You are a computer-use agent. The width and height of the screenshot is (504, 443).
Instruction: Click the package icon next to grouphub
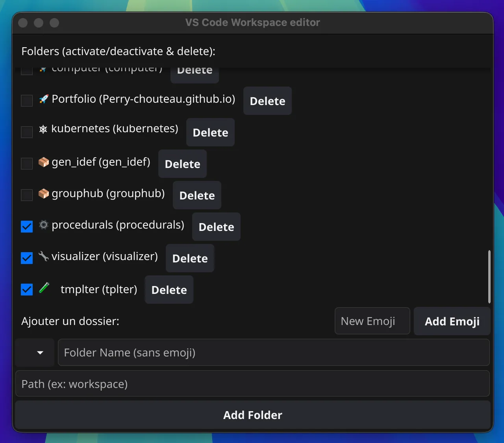(44, 194)
